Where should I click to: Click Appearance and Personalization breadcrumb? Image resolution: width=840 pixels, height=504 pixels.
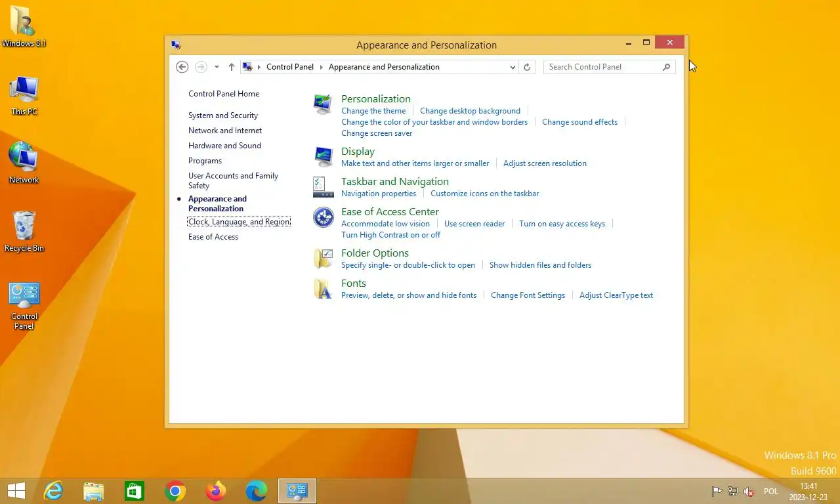(x=384, y=67)
